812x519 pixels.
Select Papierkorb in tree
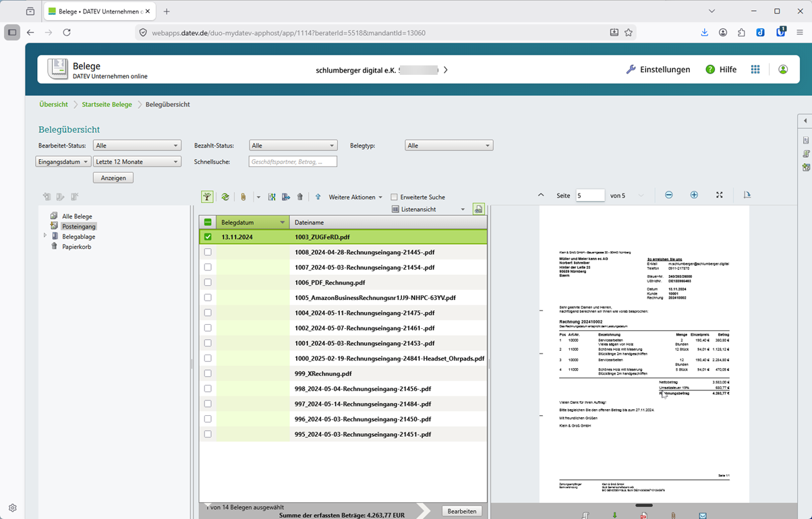tap(76, 247)
